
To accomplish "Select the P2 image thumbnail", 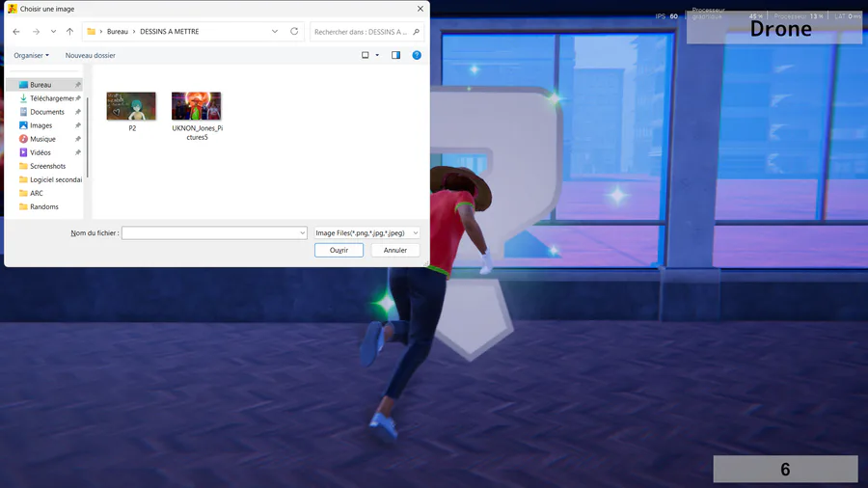I will point(131,106).
